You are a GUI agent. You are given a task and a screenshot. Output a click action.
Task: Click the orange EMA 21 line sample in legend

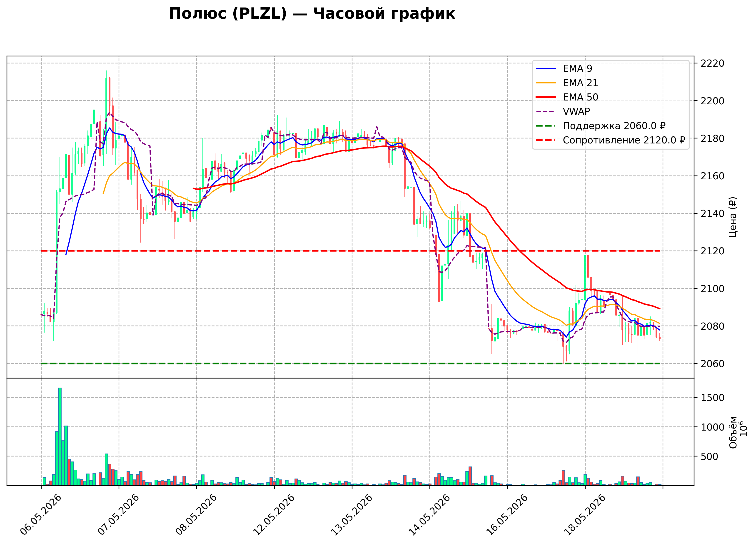coord(546,83)
